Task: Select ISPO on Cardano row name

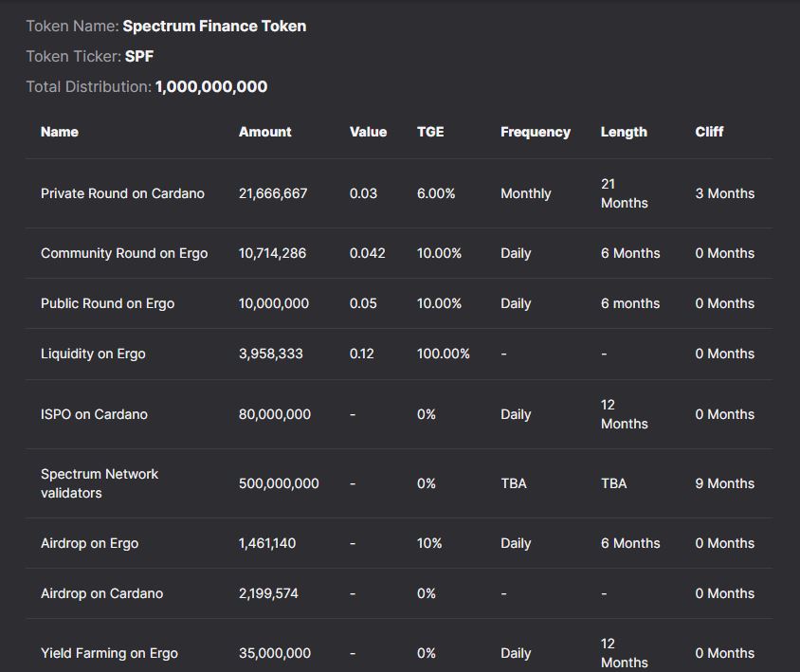Action: click(x=94, y=414)
